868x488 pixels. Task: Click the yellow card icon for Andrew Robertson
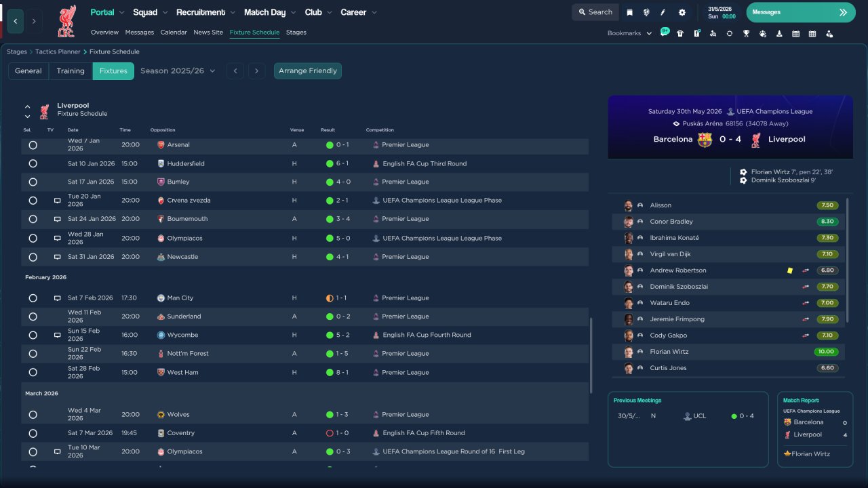pyautogui.click(x=790, y=270)
